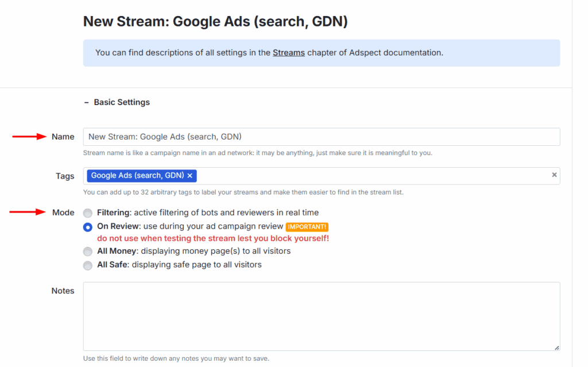The image size is (588, 367).
Task: Focus the stream Name input field
Action: click(x=321, y=137)
